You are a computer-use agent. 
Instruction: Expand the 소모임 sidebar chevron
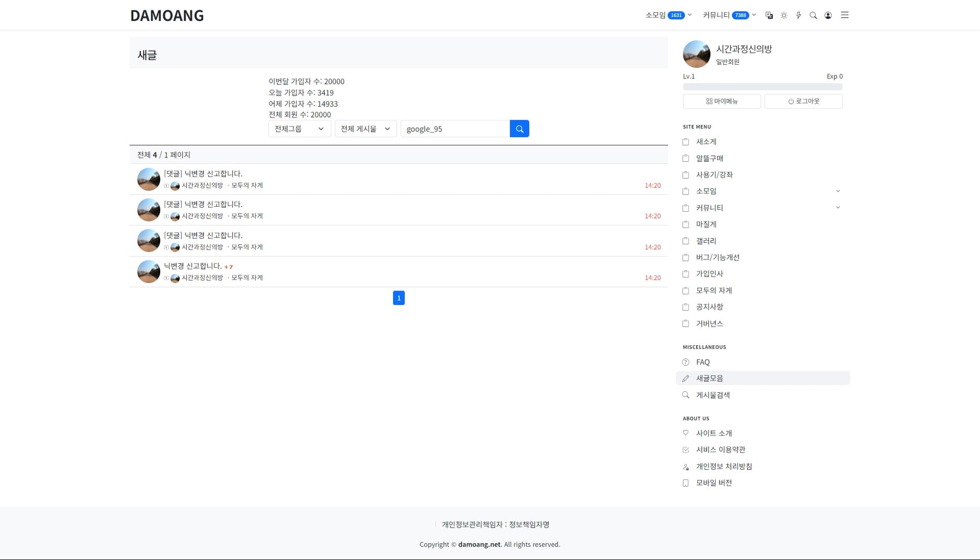[x=838, y=191]
